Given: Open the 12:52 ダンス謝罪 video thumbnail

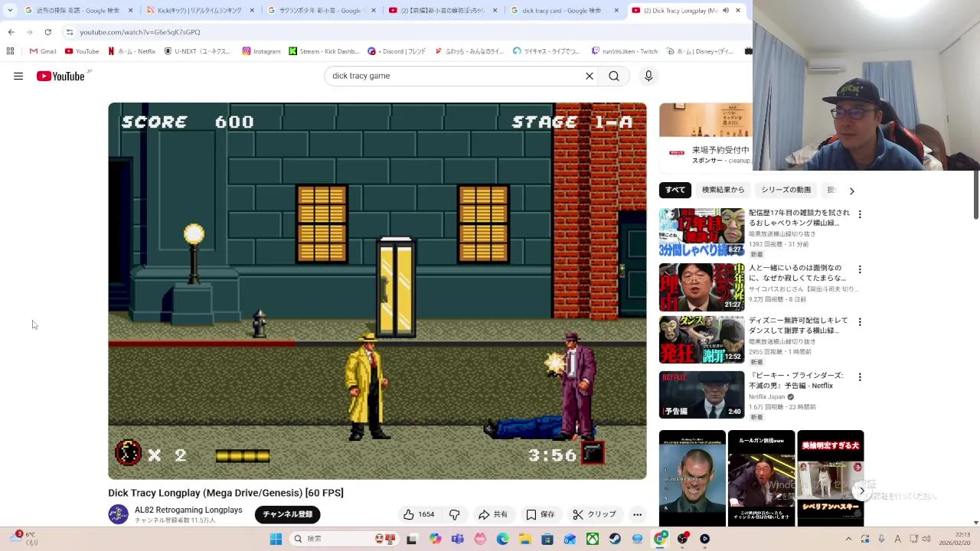Looking at the screenshot, I should (x=701, y=340).
